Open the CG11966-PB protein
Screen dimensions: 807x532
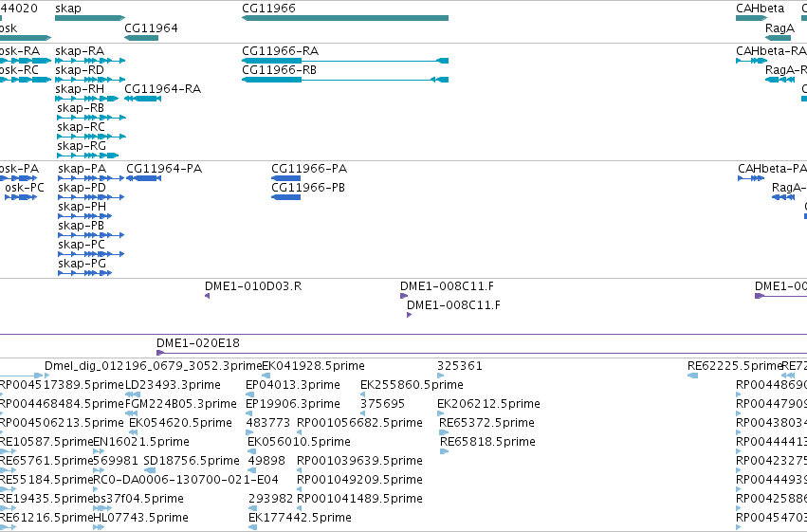coord(285,197)
